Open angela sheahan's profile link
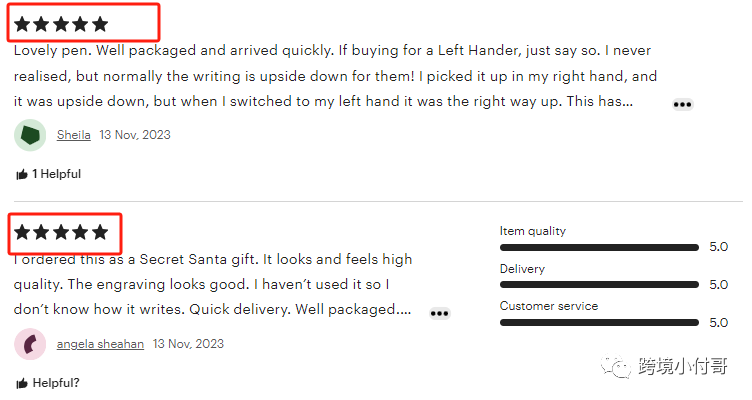The image size is (752, 400). pos(100,344)
